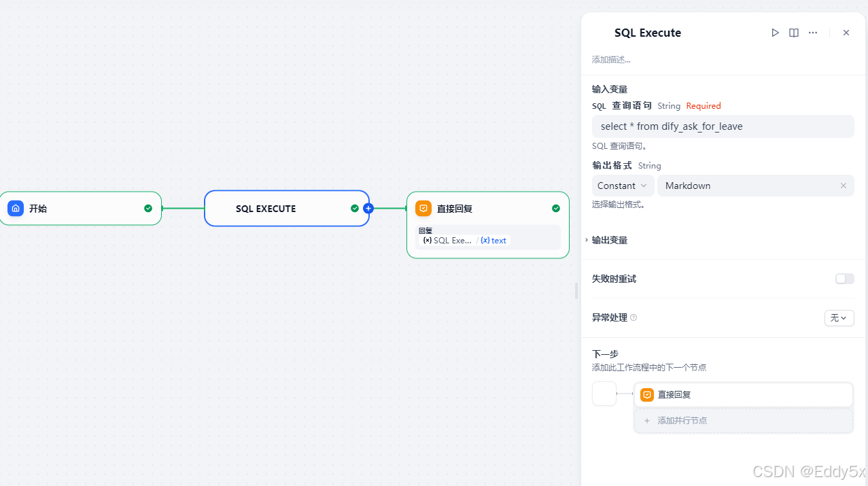Image resolution: width=868 pixels, height=486 pixels.
Task: Run the SQL Execute node via the play icon
Action: click(775, 32)
